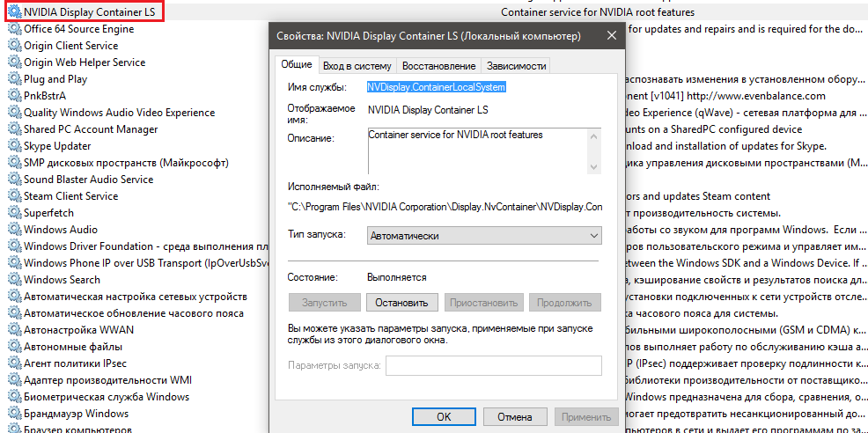The image size is (868, 433).
Task: Click gear icon beside Windows Driver Foundation
Action: click(x=14, y=246)
